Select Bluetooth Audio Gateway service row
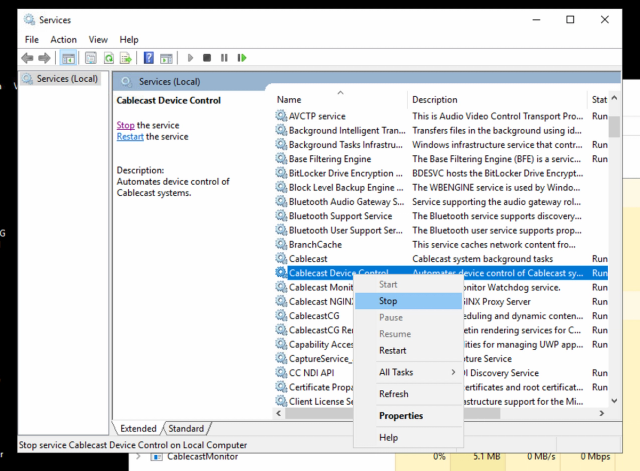This screenshot has width=640, height=471. pos(442,202)
